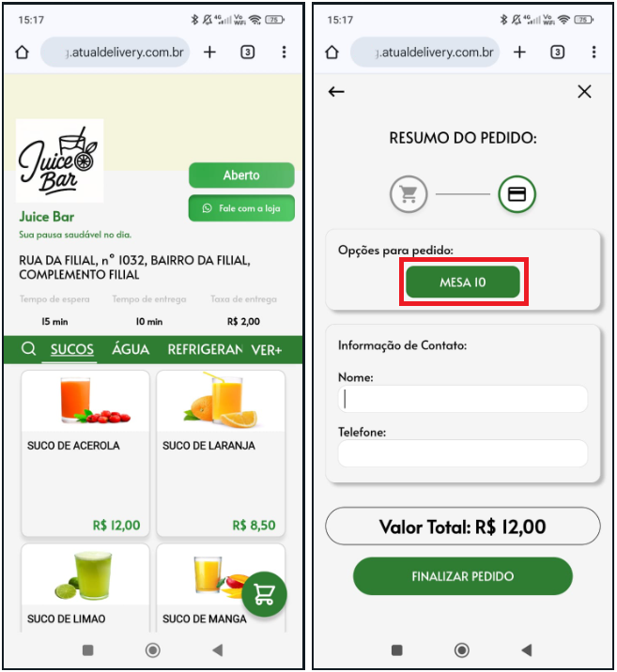The width and height of the screenshot is (617, 672).
Task: Tap FINALIZAR PEDIDO button
Action: [463, 576]
